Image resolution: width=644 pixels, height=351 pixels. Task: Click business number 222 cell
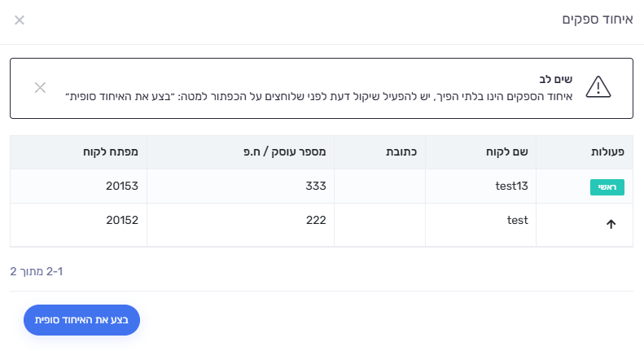240,225
